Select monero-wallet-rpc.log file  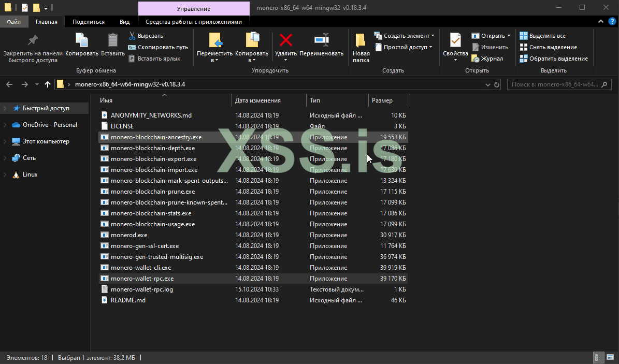(253, 289)
